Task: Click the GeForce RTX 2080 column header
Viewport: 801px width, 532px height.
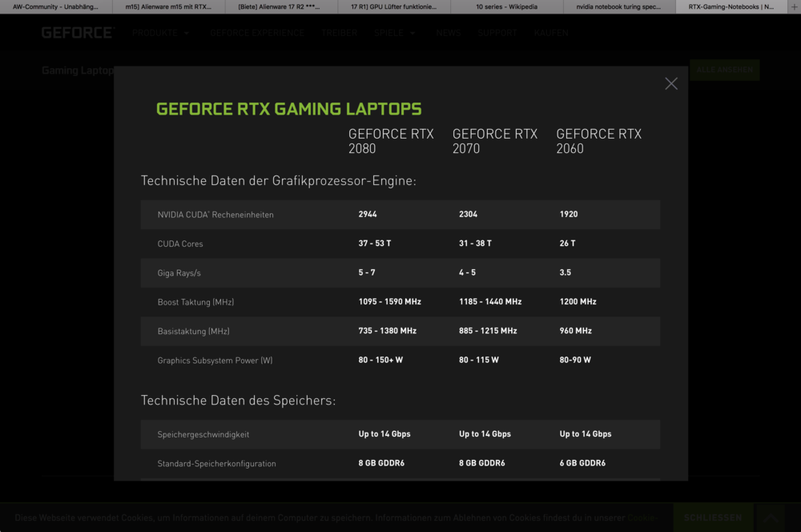Action: coord(391,141)
